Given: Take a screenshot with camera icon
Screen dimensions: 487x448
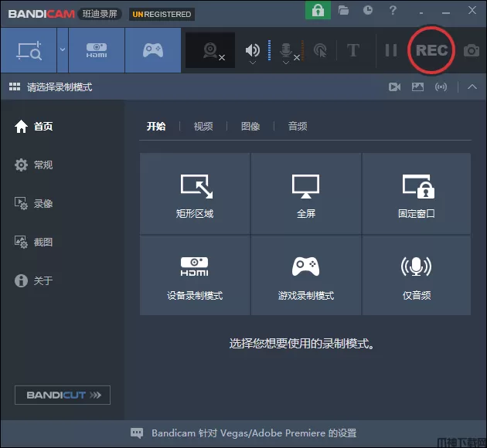Looking at the screenshot, I should [x=471, y=51].
